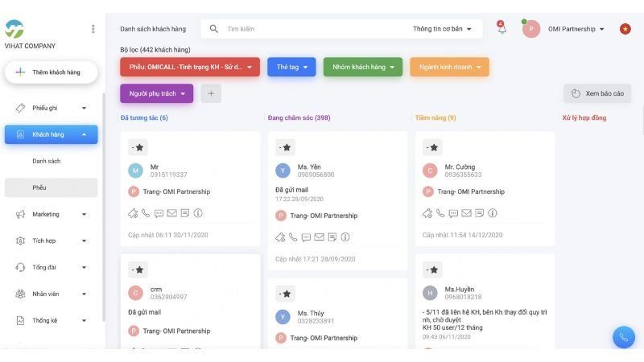Viewport: 644px width, 362px height.
Task: Open the email icon on Ms. Yên's card
Action: (319, 237)
